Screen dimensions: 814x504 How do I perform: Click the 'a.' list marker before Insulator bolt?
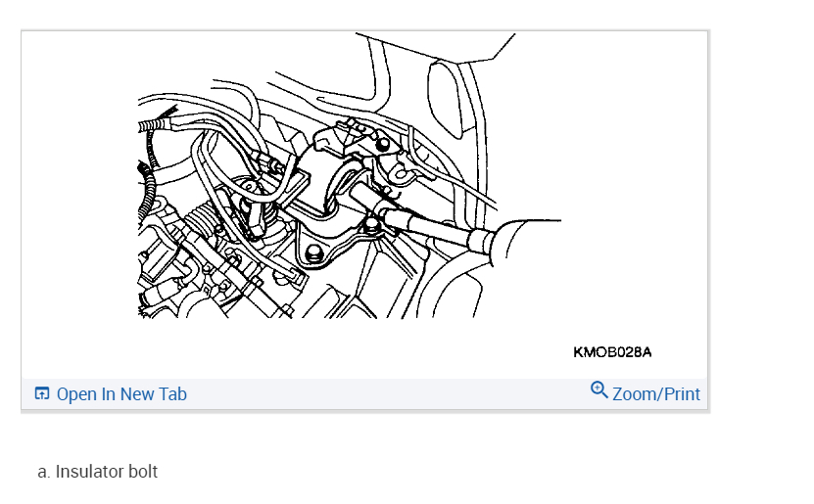44,472
